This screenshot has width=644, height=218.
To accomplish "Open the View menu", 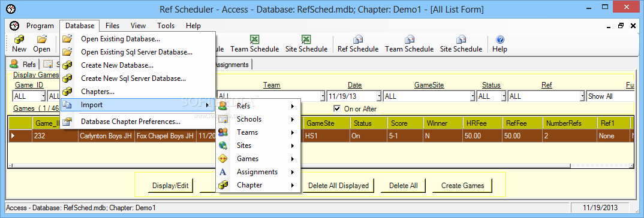I will click(x=138, y=26).
